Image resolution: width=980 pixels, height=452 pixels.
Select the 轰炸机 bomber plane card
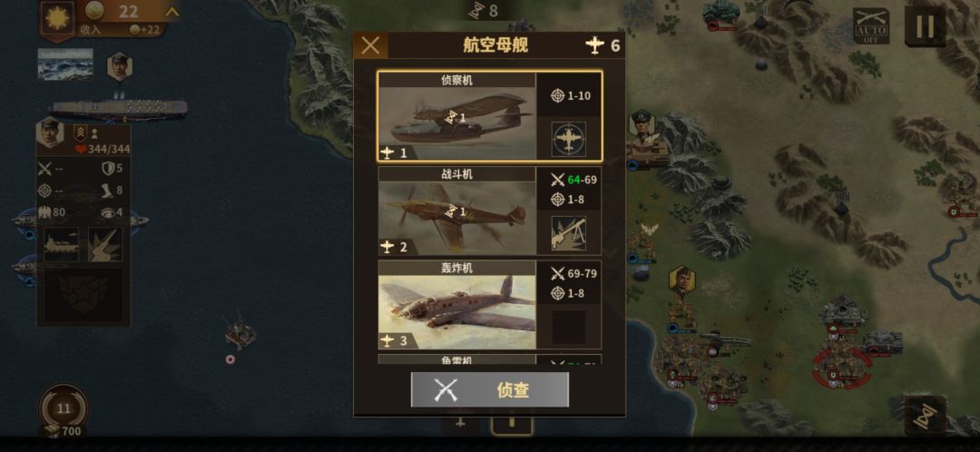pyautogui.click(x=489, y=305)
